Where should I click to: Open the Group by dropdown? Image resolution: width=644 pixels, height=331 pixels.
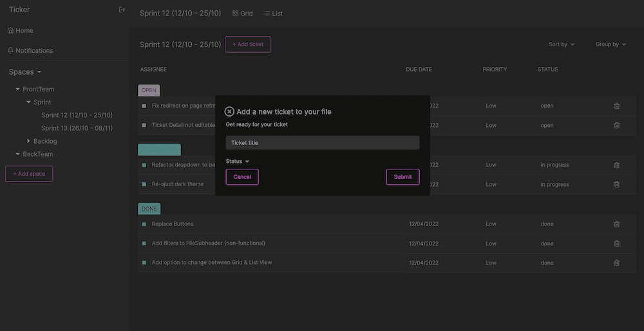[x=611, y=44]
